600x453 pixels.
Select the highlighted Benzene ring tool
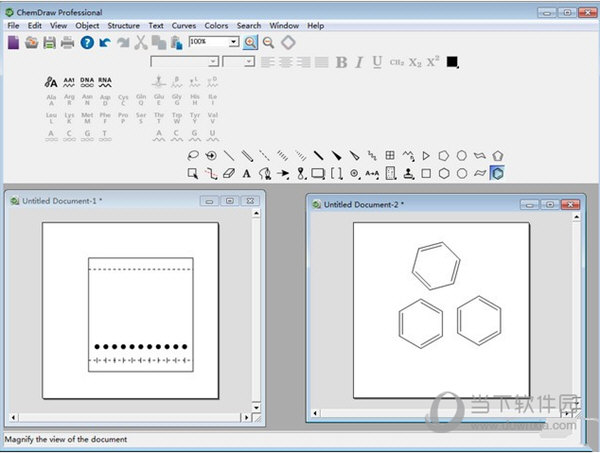pos(497,173)
